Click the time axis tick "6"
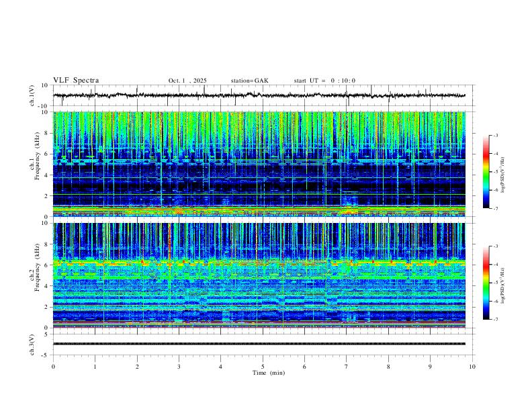The image size is (532, 411). [x=304, y=367]
